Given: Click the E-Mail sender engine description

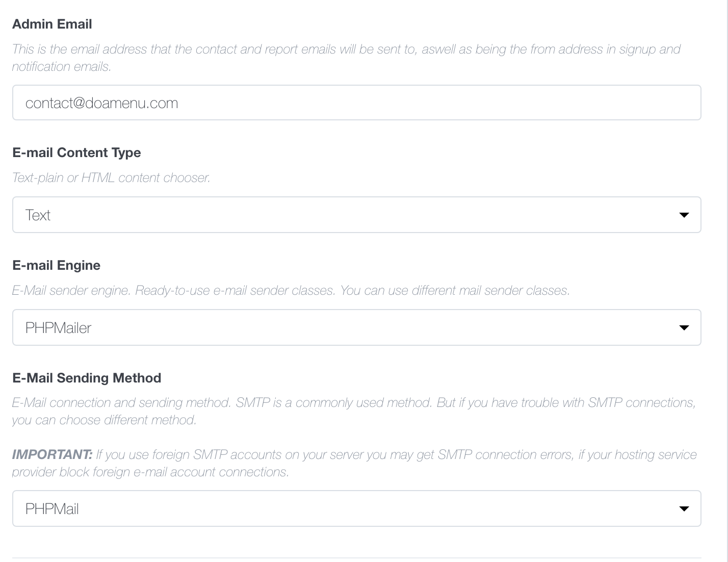Looking at the screenshot, I should [291, 290].
